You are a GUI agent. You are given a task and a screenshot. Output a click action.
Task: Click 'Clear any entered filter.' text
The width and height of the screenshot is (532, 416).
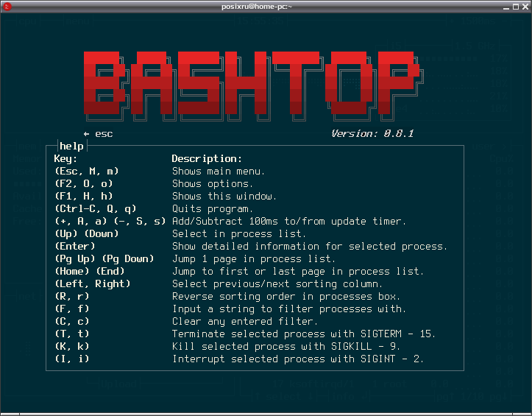(x=245, y=322)
